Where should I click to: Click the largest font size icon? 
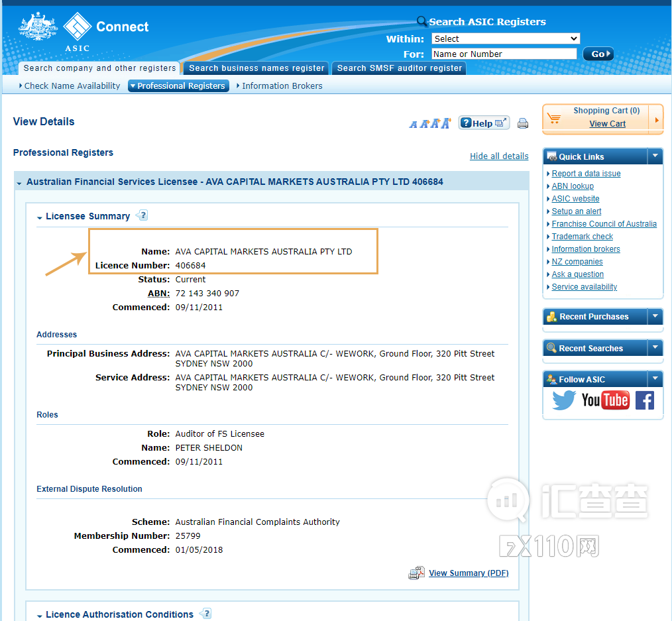446,123
